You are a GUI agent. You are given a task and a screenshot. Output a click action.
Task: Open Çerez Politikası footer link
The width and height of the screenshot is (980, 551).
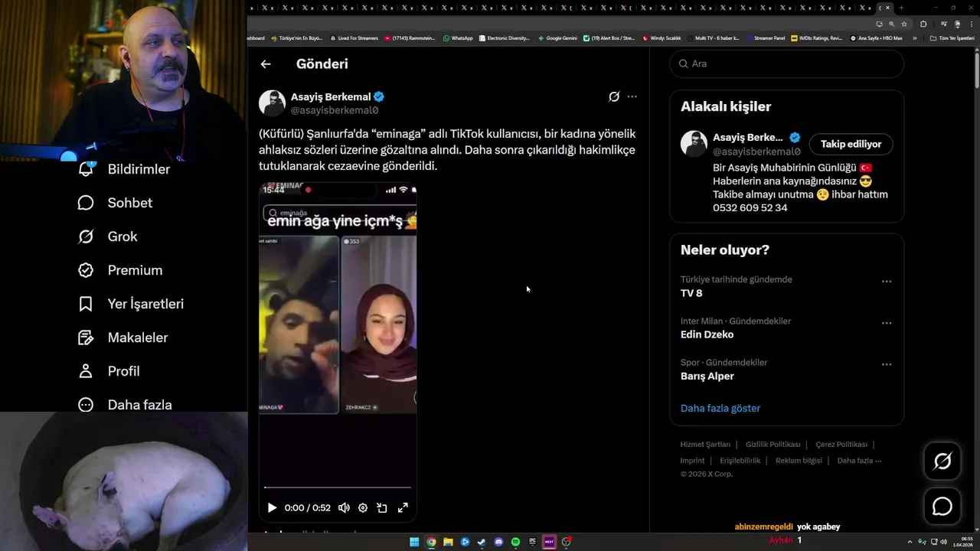841,445
